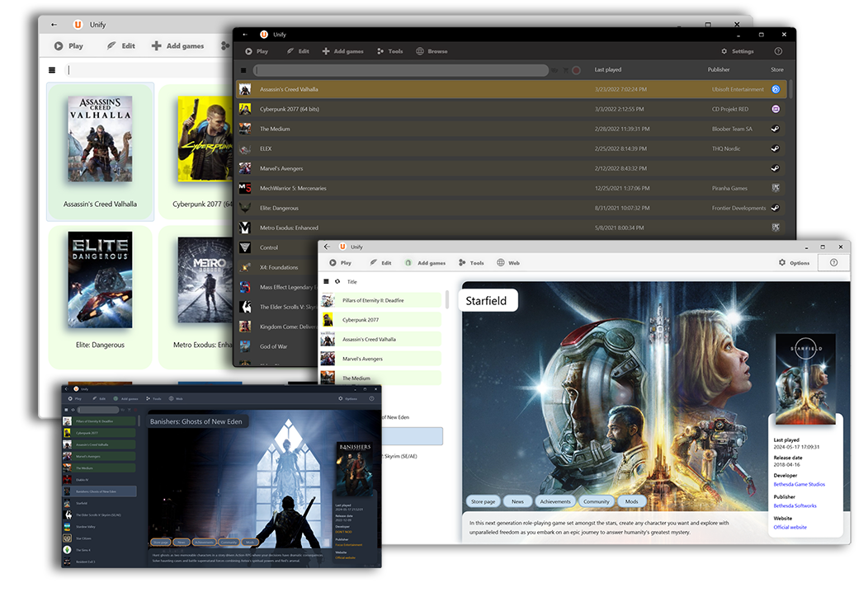Select Diablo IV in the dark blue Banishers window

point(100,480)
